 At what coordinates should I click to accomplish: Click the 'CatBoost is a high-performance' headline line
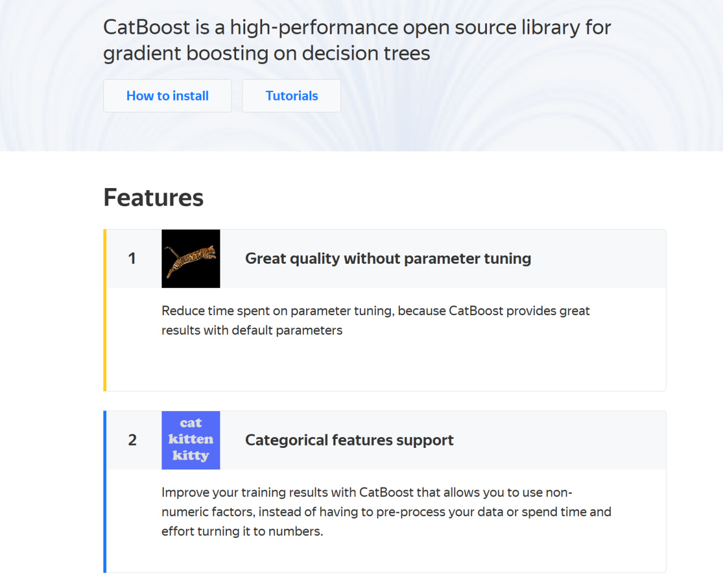click(x=357, y=27)
